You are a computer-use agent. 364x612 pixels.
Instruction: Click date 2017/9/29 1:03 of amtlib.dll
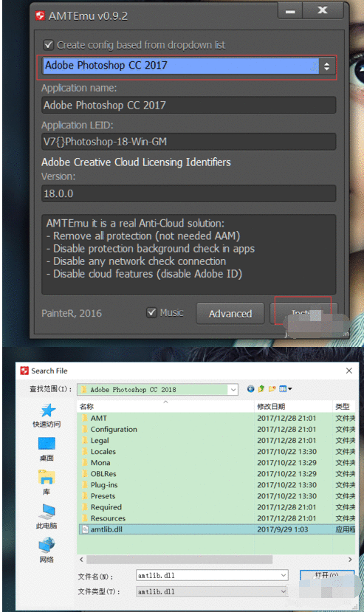click(282, 529)
